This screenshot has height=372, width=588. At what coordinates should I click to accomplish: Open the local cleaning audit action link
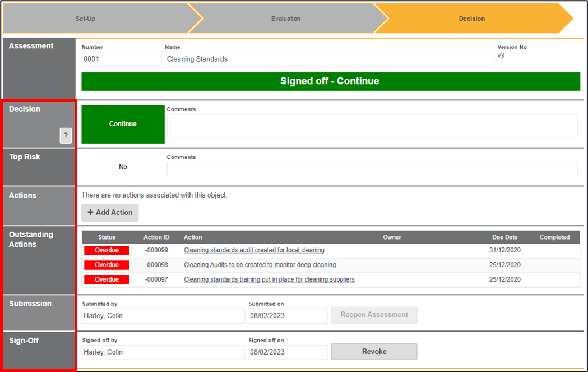coord(254,250)
